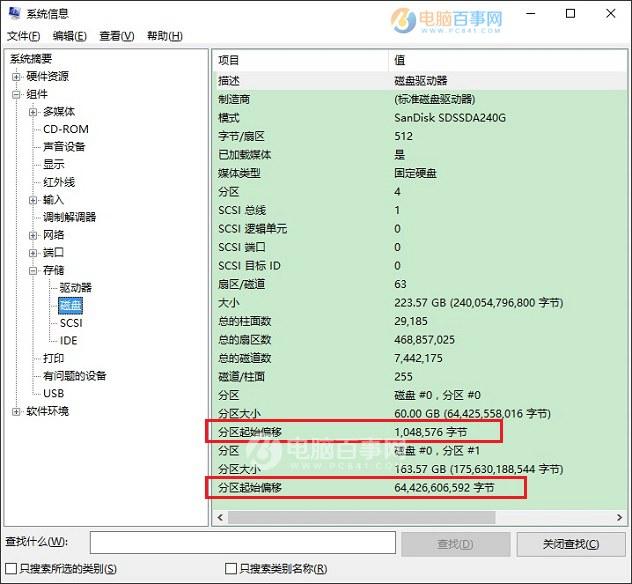Expand the 端口 tree node
The image size is (632, 584).
point(33,253)
